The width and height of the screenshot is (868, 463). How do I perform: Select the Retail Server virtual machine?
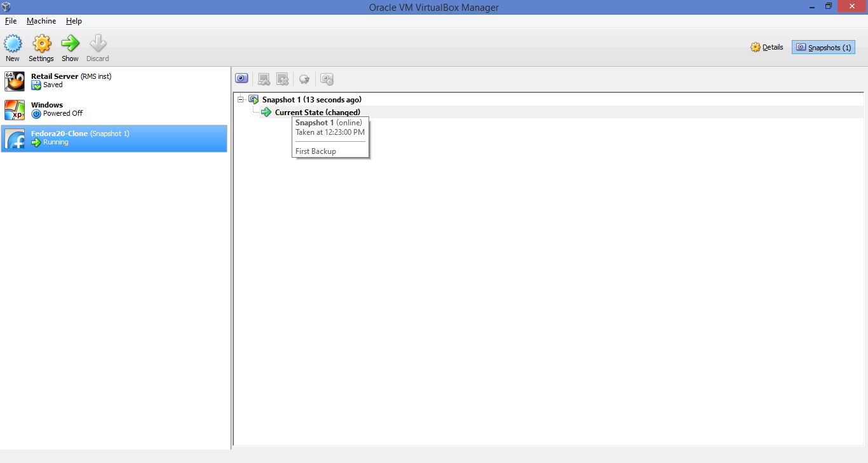[x=114, y=81]
